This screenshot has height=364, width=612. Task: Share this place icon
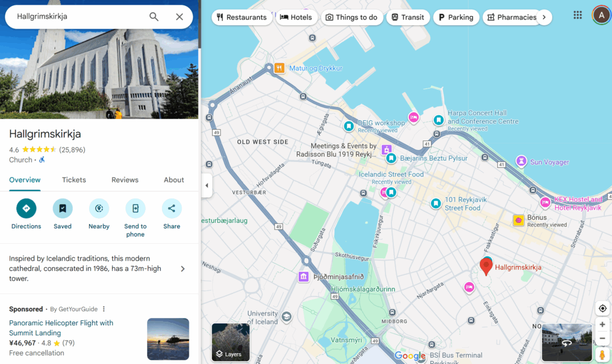point(172,209)
